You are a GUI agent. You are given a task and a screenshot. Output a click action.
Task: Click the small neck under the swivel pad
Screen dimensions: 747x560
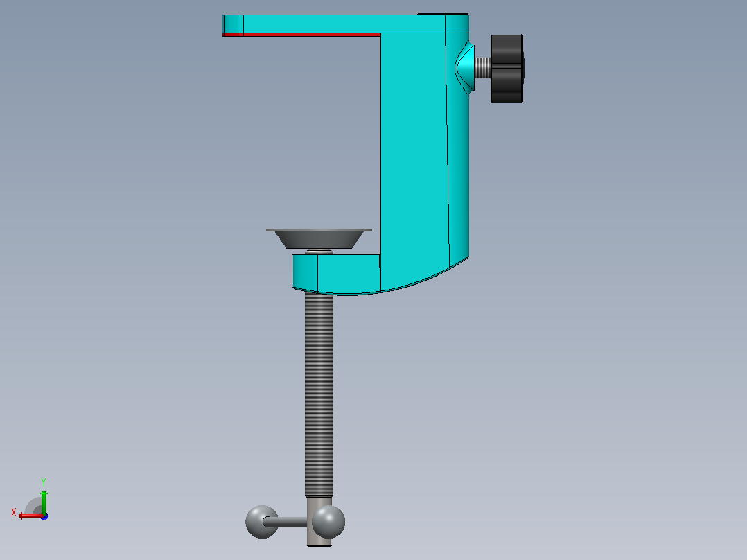319,252
